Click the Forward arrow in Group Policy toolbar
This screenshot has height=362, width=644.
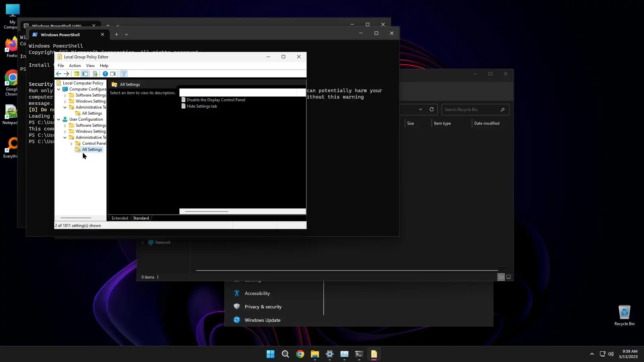tap(66, 74)
